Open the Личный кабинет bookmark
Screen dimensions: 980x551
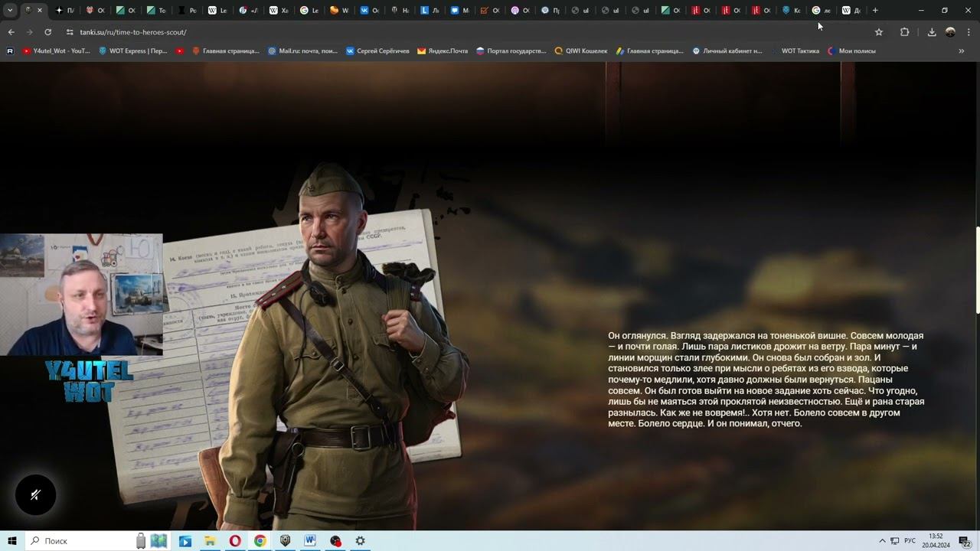click(727, 51)
